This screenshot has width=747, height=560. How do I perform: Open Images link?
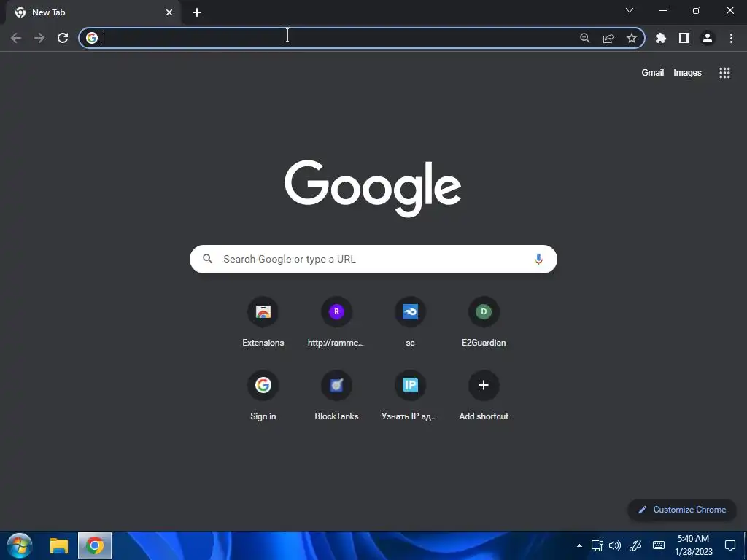tap(687, 73)
